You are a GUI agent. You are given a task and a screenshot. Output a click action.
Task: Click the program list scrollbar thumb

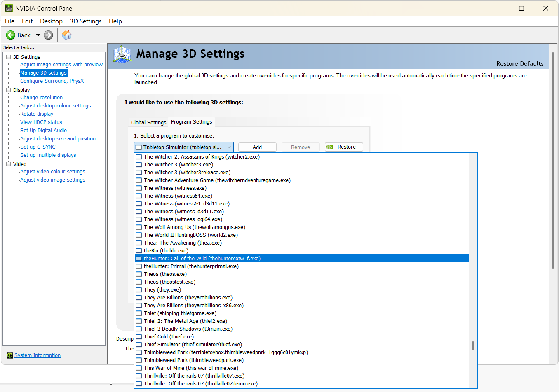point(473,345)
